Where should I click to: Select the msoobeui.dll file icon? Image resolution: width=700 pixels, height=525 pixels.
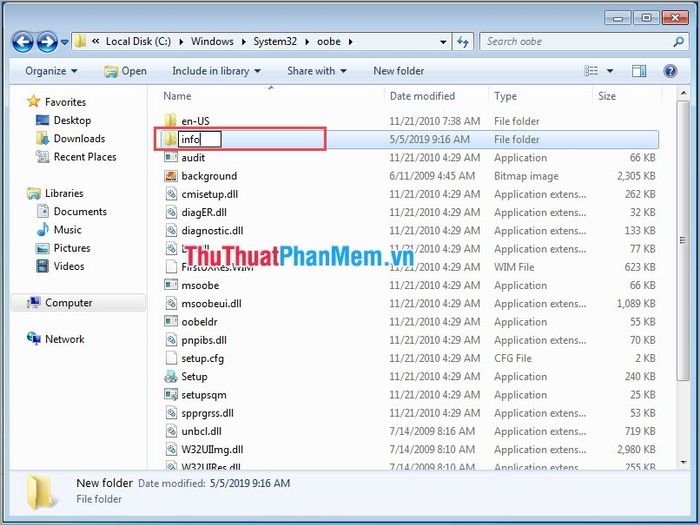pyautogui.click(x=171, y=304)
